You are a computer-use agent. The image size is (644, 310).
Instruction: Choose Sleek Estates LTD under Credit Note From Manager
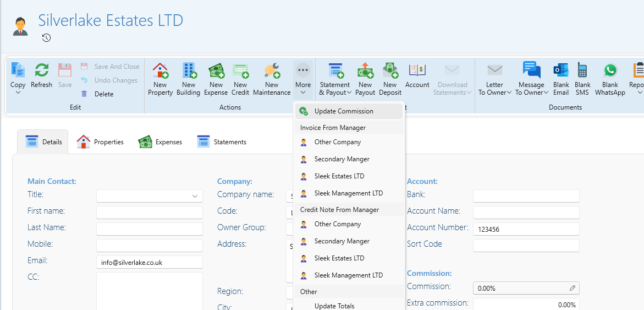(349, 258)
